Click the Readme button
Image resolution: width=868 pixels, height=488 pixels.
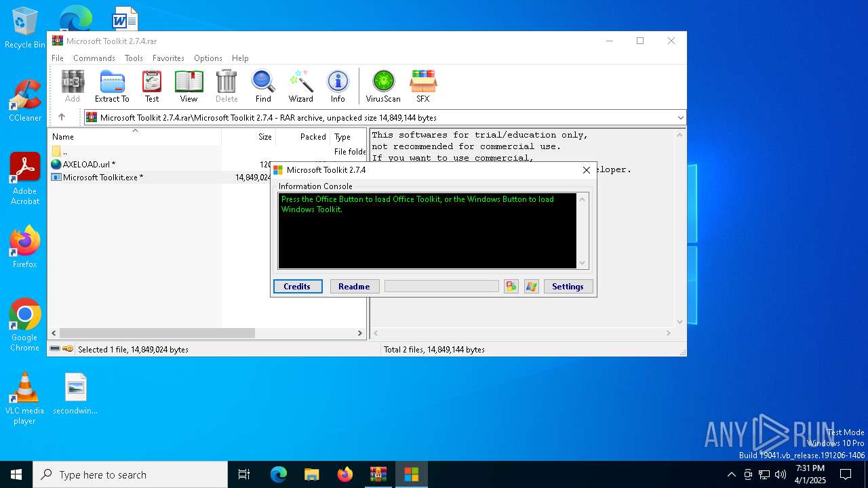355,287
